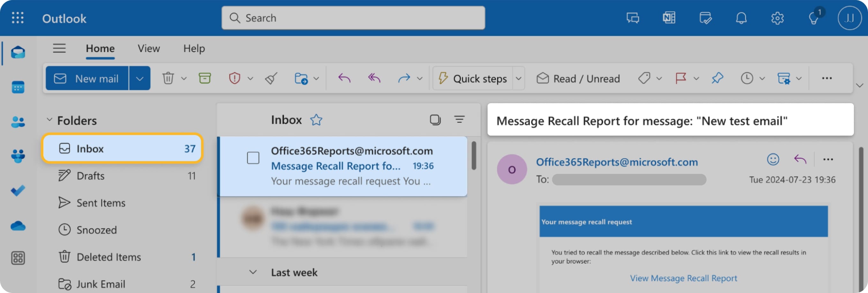The height and width of the screenshot is (293, 868).
Task: Click inside the Search field
Action: tap(353, 18)
